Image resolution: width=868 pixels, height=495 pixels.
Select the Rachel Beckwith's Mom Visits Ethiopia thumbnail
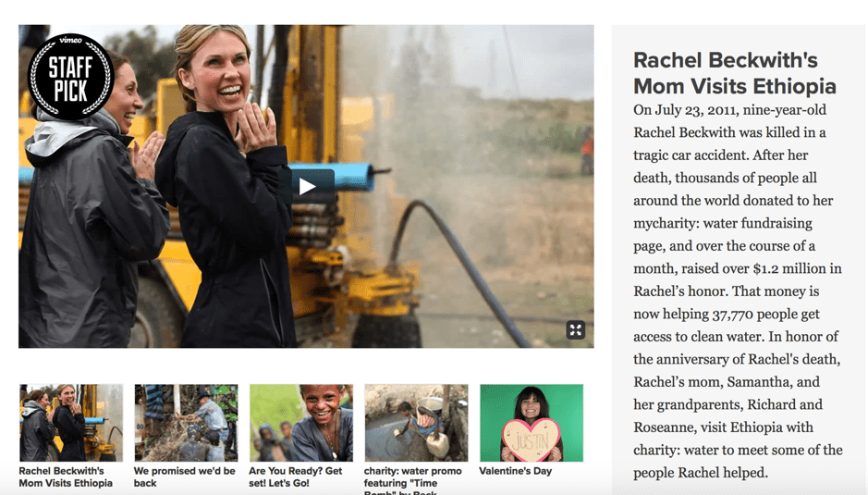[x=71, y=423]
